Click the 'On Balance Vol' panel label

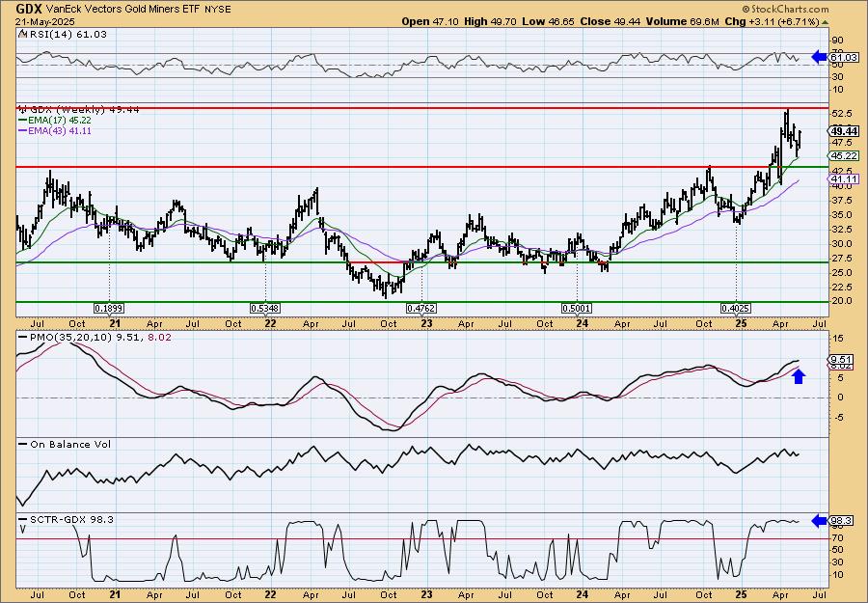(70, 444)
